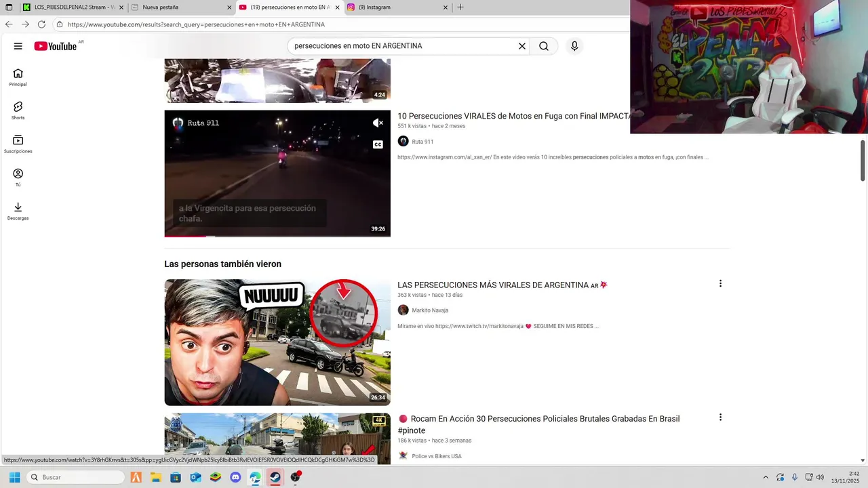Open Principal in the sidebar

pos(18,78)
